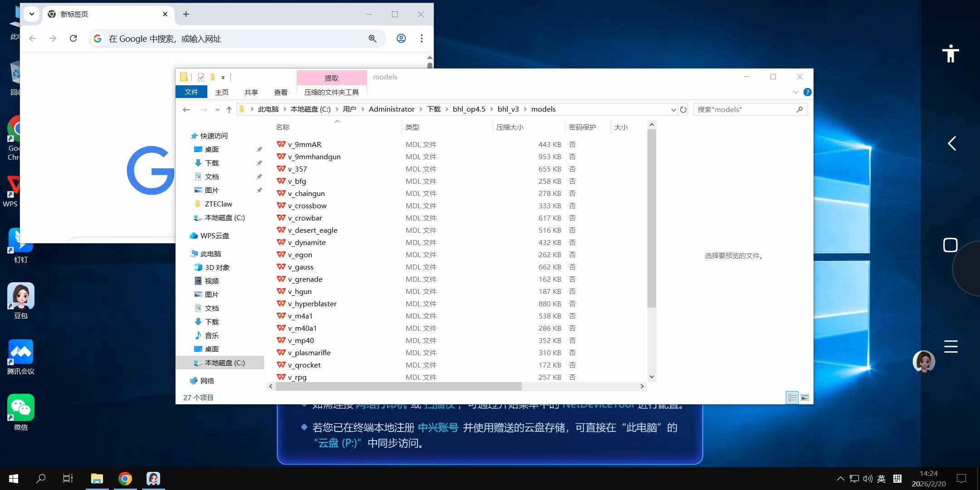The height and width of the screenshot is (490, 980).
Task: Open the 文件 menu tab
Action: coord(191,92)
